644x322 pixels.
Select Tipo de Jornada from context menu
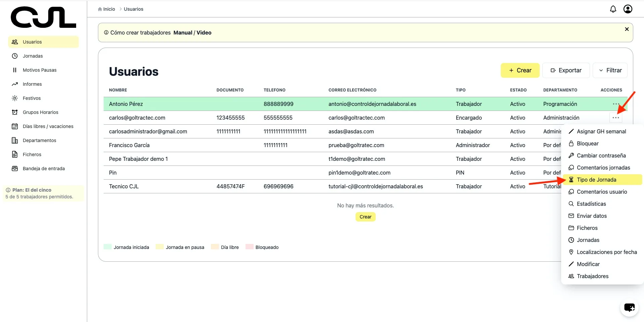[x=596, y=180]
